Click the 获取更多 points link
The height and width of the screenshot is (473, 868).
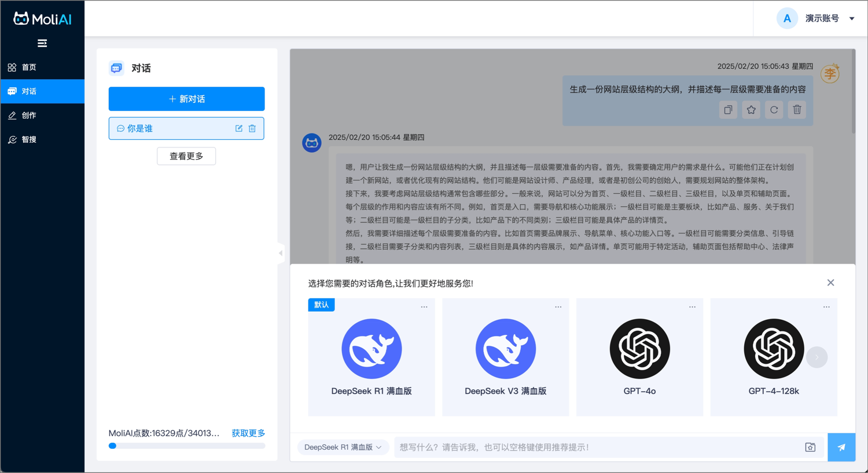point(248,433)
